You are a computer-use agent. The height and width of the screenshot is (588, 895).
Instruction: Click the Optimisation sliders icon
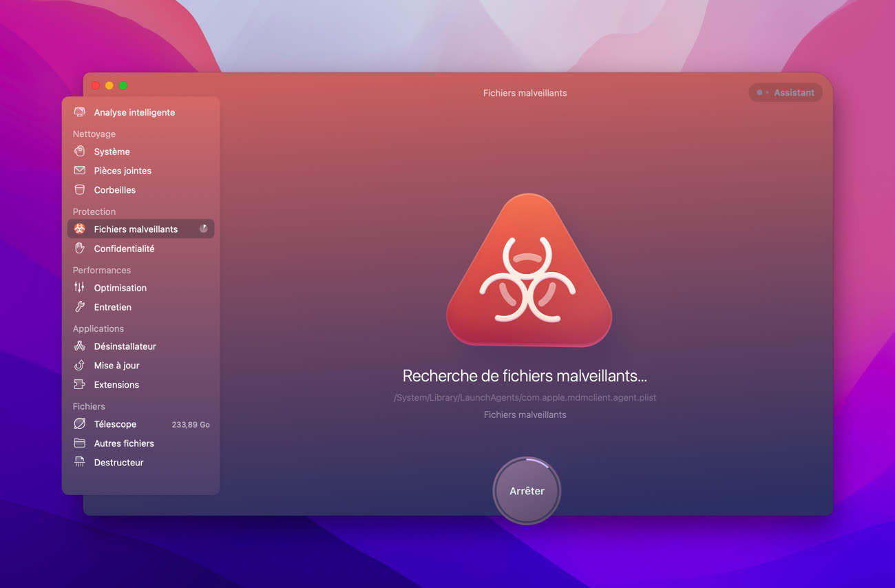pos(80,288)
